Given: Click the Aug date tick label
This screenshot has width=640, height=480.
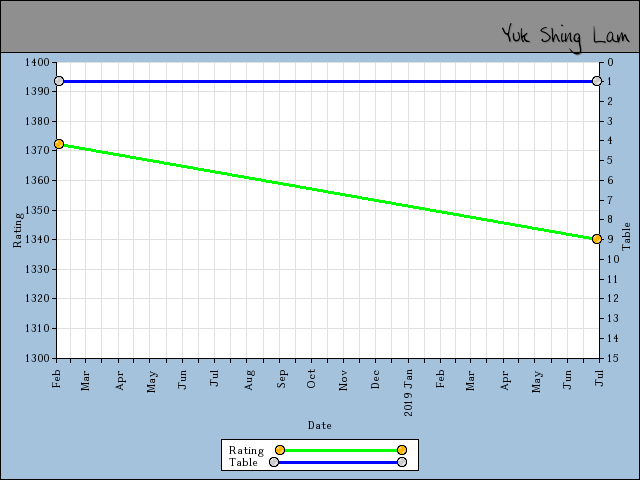Looking at the screenshot, I should point(249,380).
